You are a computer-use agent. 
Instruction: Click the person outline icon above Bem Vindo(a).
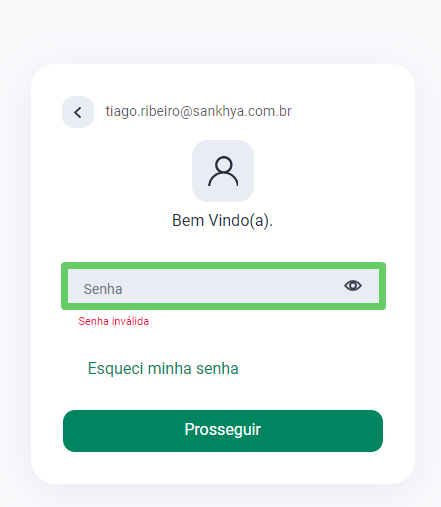click(223, 171)
